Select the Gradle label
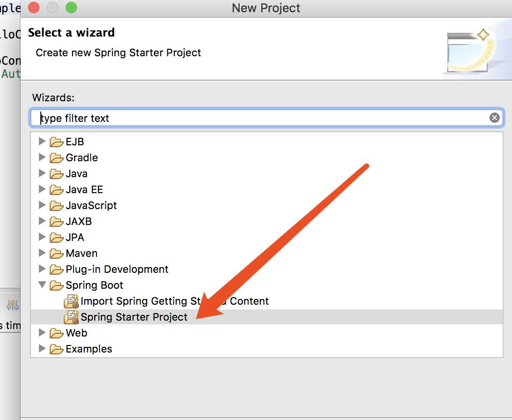Screen dimensions: 512x420 [x=82, y=157]
